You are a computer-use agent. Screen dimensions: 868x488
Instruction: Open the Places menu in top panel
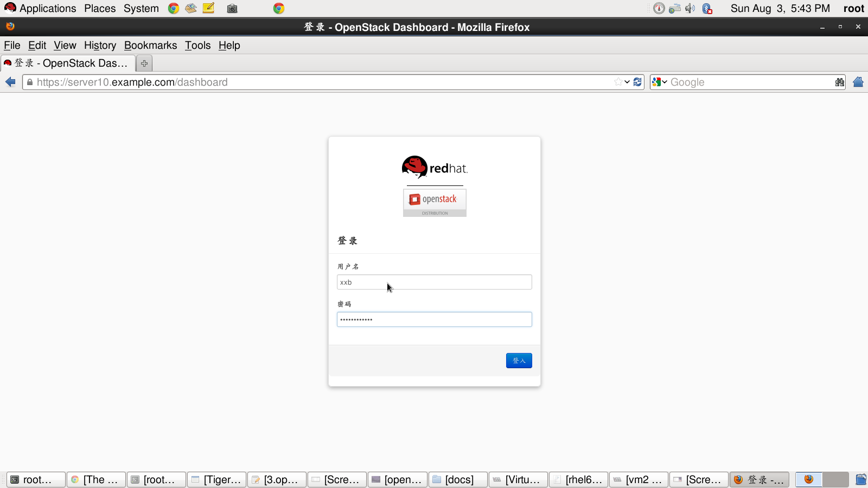(100, 8)
